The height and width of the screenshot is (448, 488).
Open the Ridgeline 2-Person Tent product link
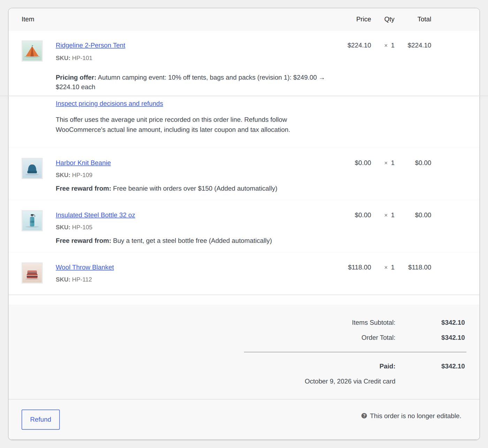(x=90, y=45)
